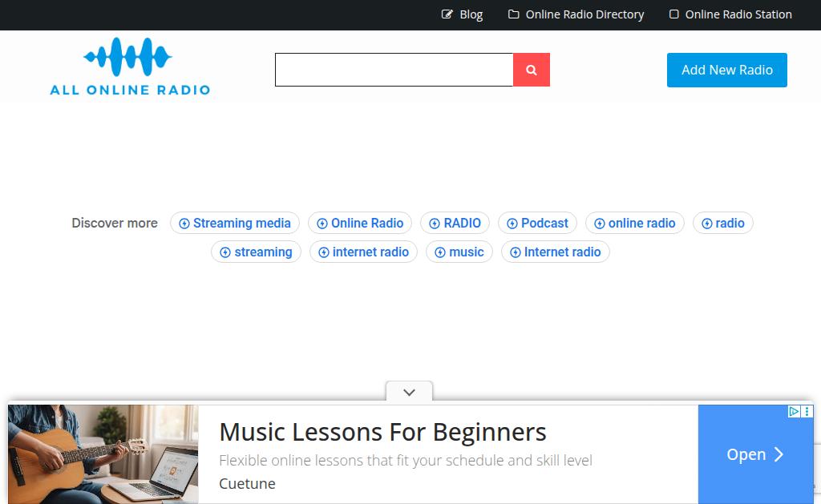Open the Podcast discover chip
The height and width of the screenshot is (504, 821).
pos(537,223)
